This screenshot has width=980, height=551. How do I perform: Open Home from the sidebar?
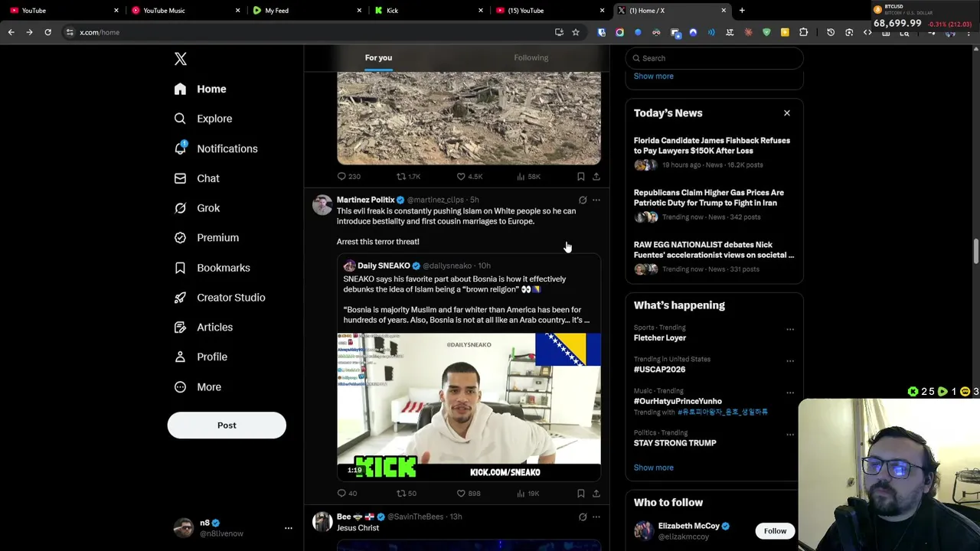(x=200, y=89)
